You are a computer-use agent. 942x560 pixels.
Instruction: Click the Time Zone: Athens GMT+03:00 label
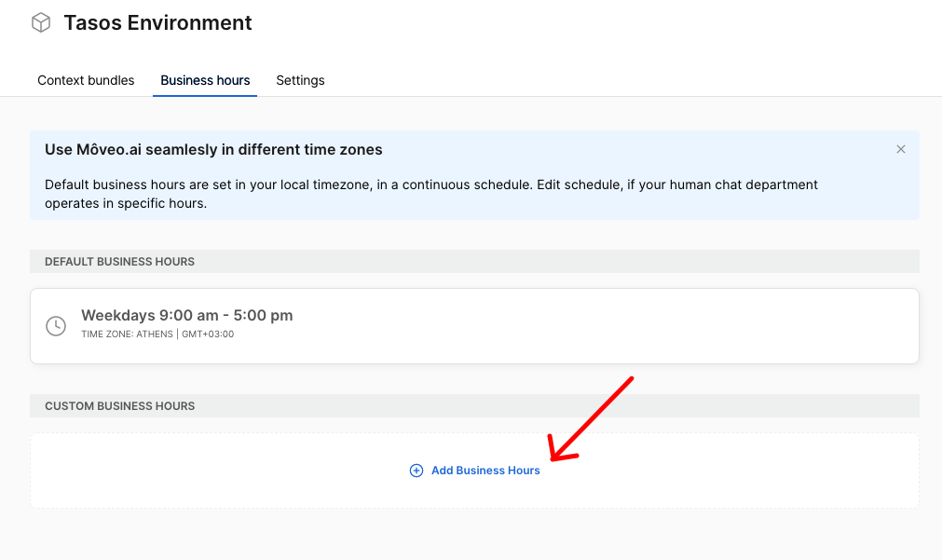click(x=157, y=335)
